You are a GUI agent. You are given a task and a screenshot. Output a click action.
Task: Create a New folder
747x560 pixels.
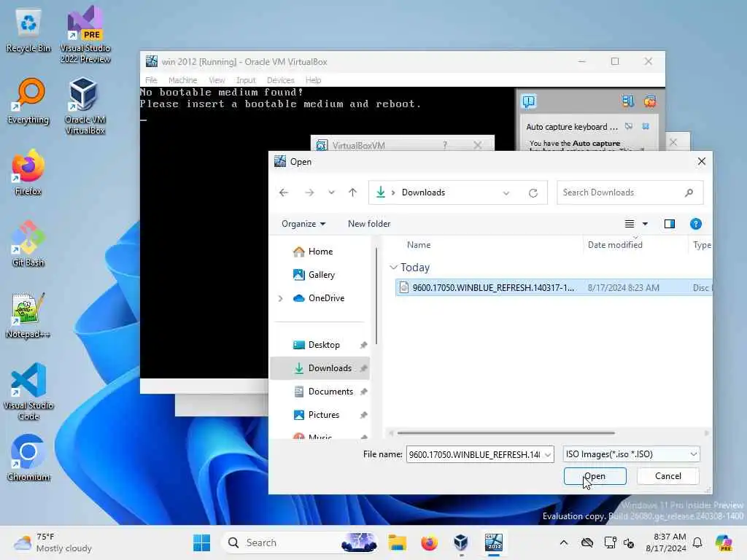pyautogui.click(x=368, y=224)
